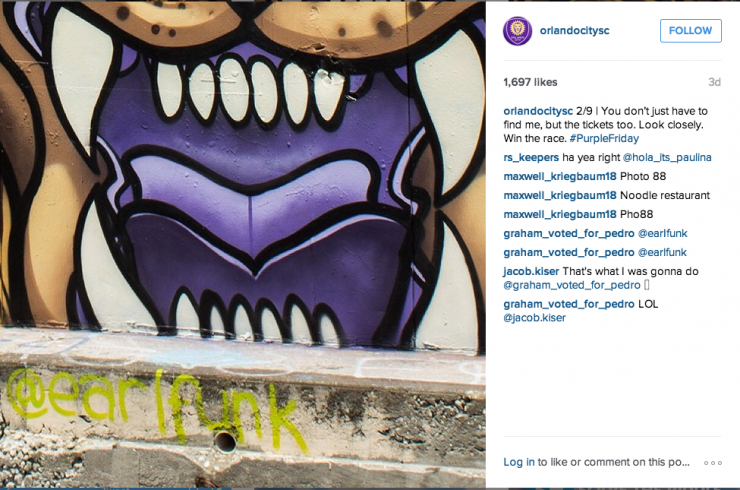Open the orlandocitysc profile avatar
Viewport: 740px width, 490px height.
coord(517,31)
